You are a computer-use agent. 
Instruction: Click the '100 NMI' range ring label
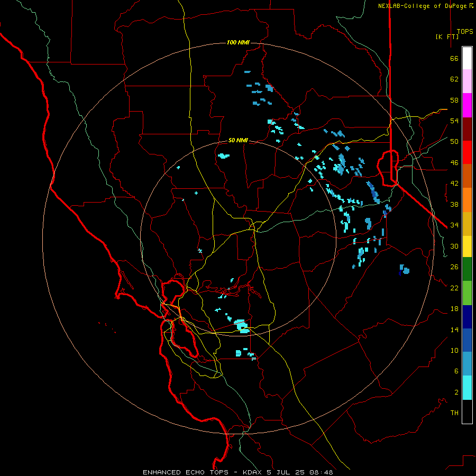pyautogui.click(x=238, y=42)
